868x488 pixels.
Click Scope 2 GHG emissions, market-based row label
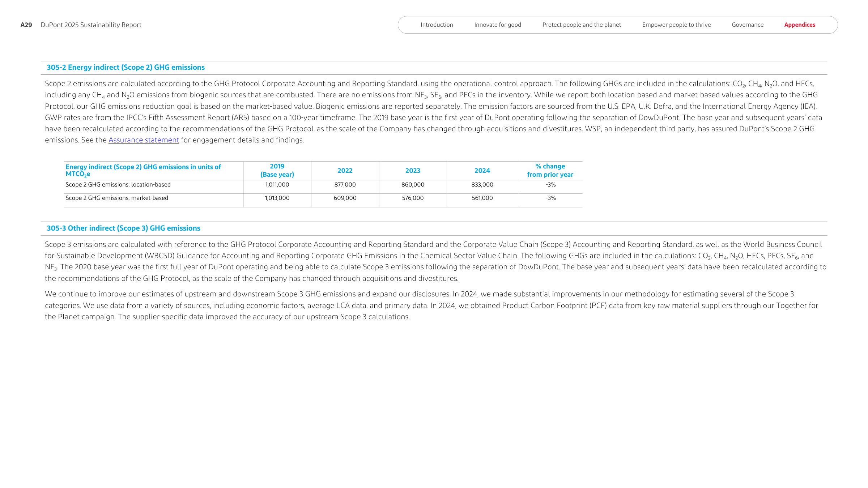click(x=117, y=198)
